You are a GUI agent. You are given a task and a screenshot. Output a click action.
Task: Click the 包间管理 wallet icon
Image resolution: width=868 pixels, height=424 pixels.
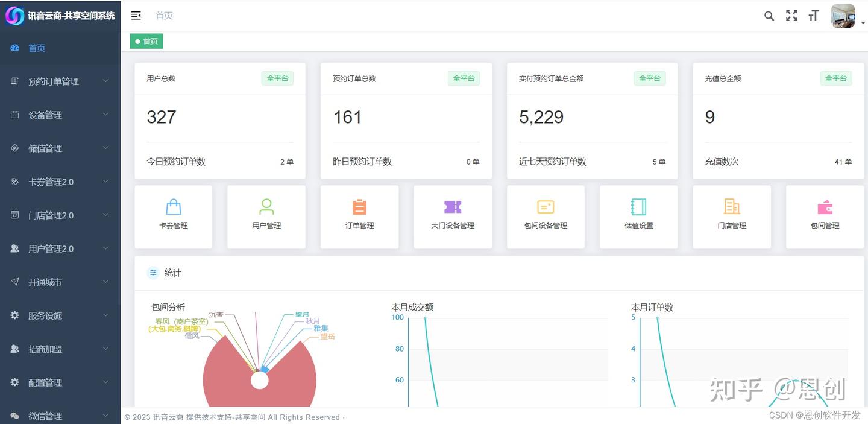(x=825, y=207)
